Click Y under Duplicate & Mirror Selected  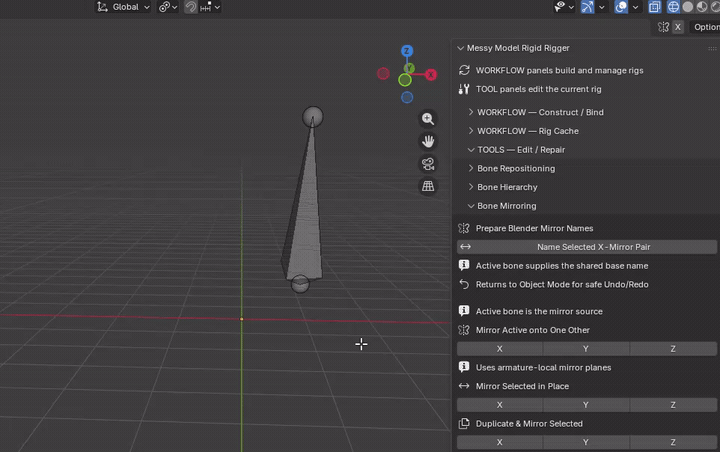[x=586, y=442]
